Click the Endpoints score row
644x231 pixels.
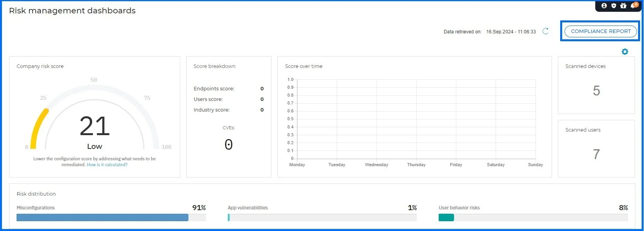[228, 89]
